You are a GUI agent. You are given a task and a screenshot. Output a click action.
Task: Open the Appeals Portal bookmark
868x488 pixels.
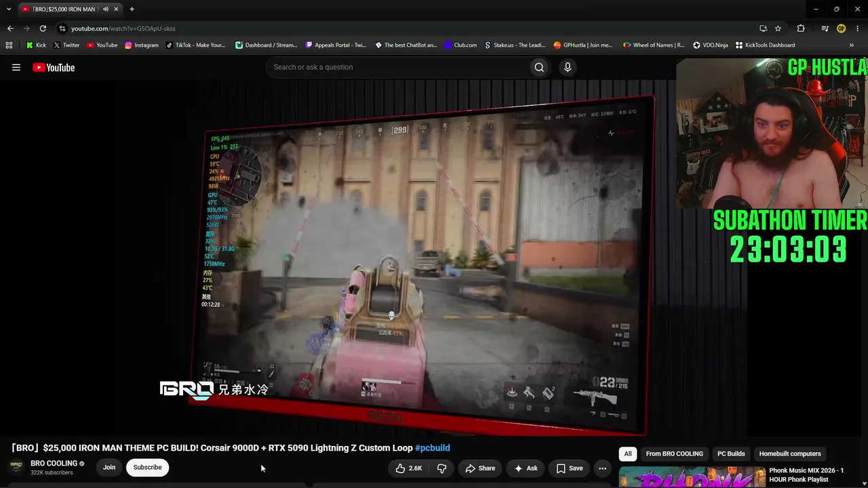click(x=336, y=45)
